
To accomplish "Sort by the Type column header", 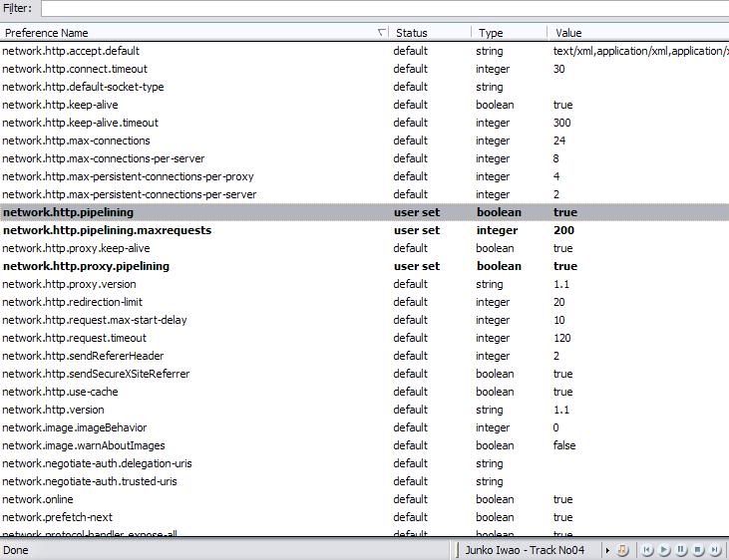I will [510, 33].
